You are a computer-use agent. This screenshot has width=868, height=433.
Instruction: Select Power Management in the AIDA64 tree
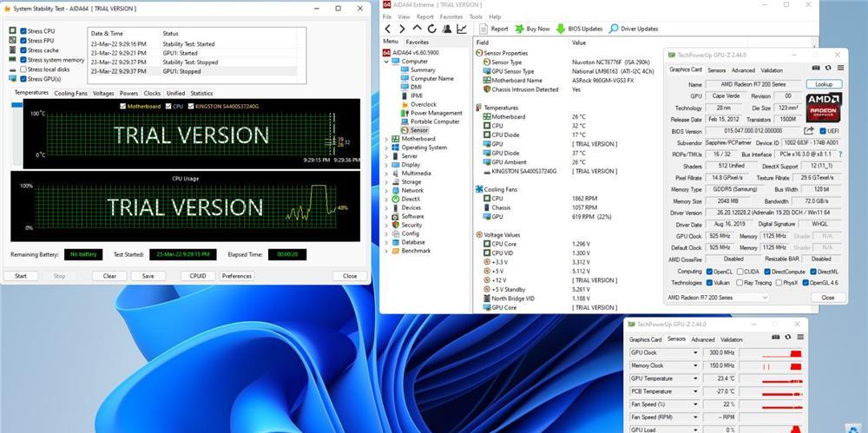point(437,113)
